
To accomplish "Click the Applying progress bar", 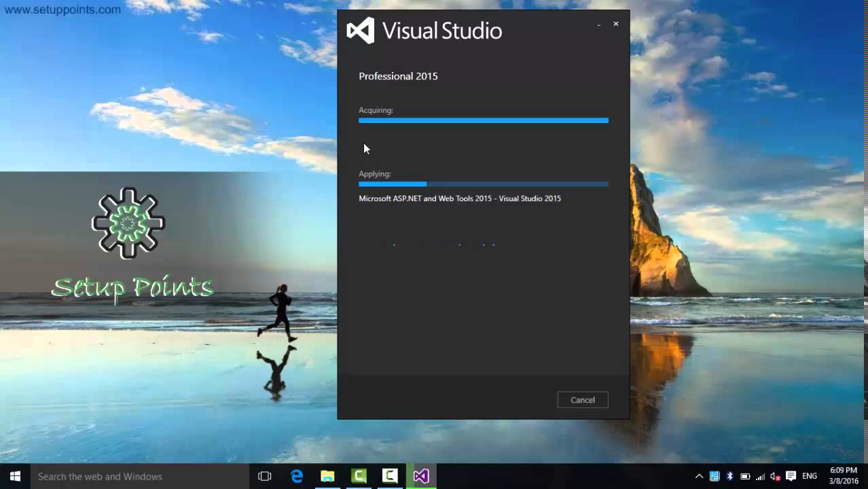I will (484, 184).
